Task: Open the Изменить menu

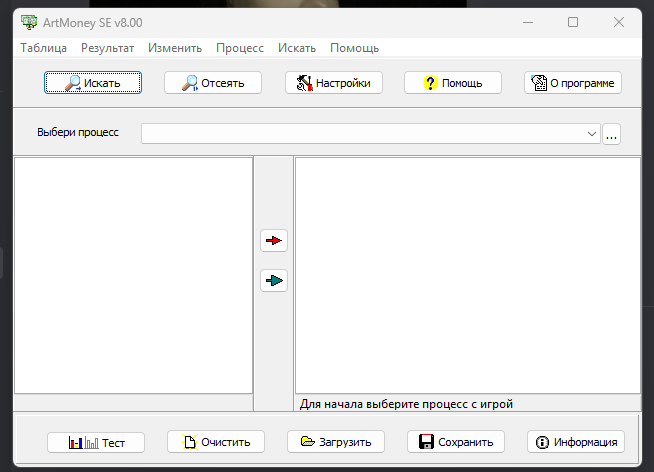Action: 175,48
